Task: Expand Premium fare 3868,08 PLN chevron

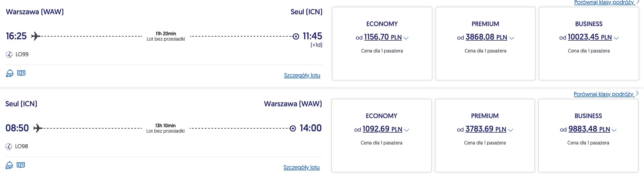Action: click(x=511, y=38)
